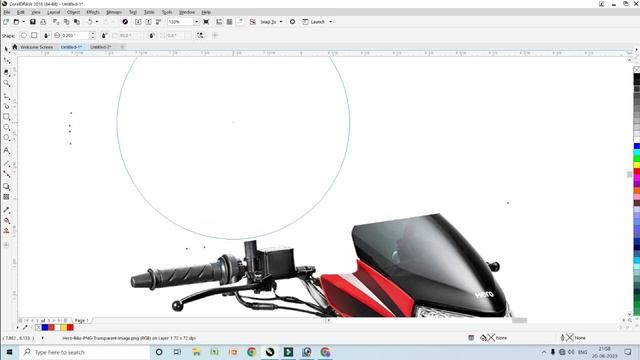The height and width of the screenshot is (360, 640).
Task: Toggle full-screen preview icon
Action: coord(206,22)
